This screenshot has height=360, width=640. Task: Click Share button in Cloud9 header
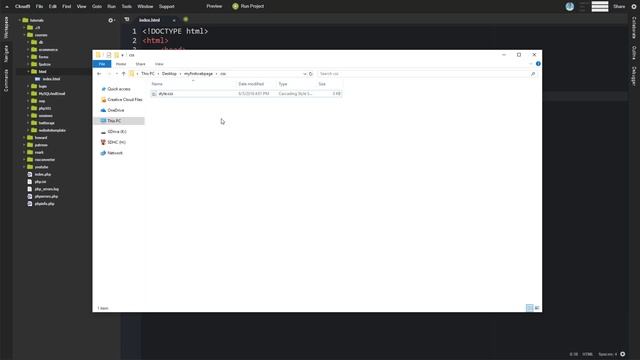(x=619, y=7)
